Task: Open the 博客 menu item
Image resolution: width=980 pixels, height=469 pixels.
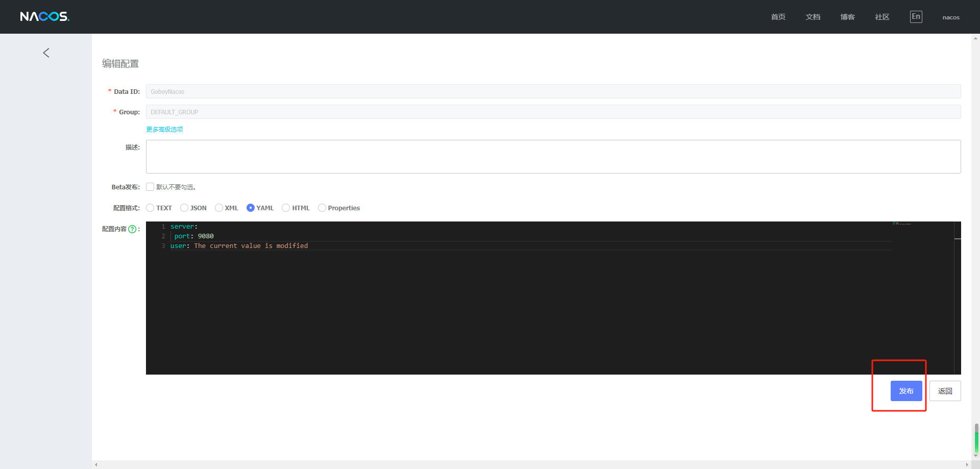Action: pos(847,17)
